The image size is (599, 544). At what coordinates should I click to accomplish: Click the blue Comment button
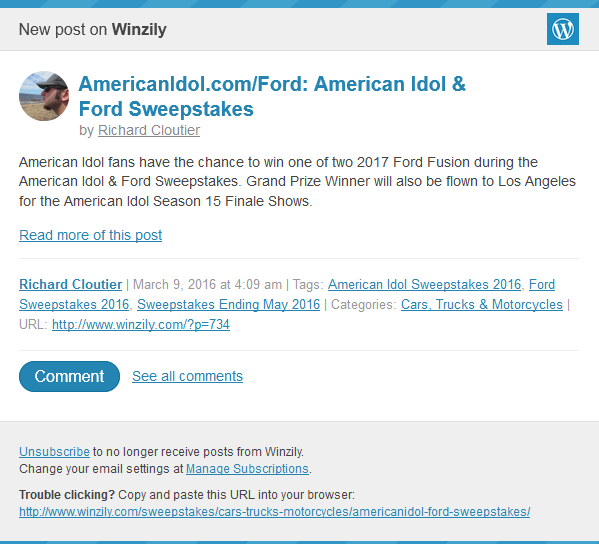pyautogui.click(x=70, y=376)
